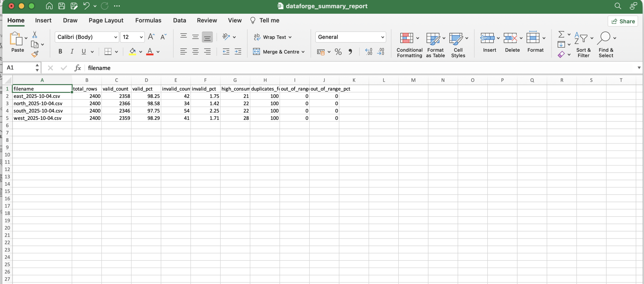Toggle Italic formatting
Image resolution: width=644 pixels, height=284 pixels.
72,52
